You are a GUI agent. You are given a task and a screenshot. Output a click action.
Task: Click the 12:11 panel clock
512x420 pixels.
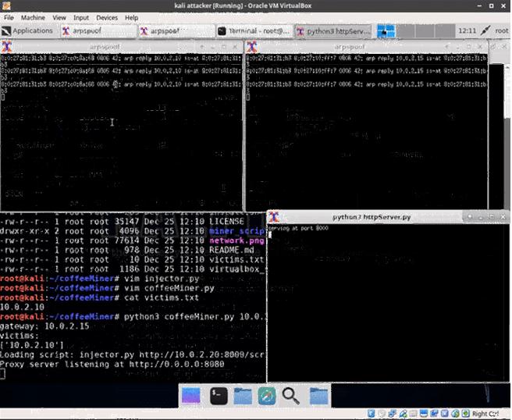(468, 31)
